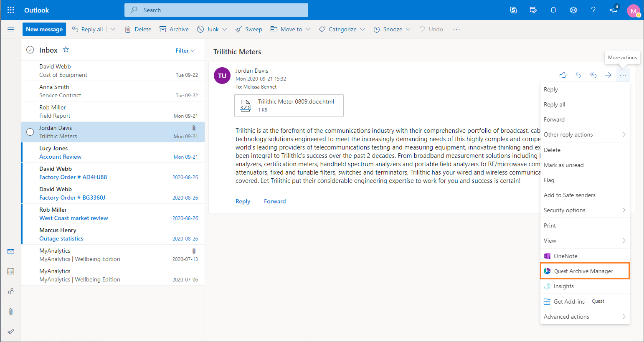Open attachment Trilithic Meter 0809.docx.html

pyautogui.click(x=289, y=106)
